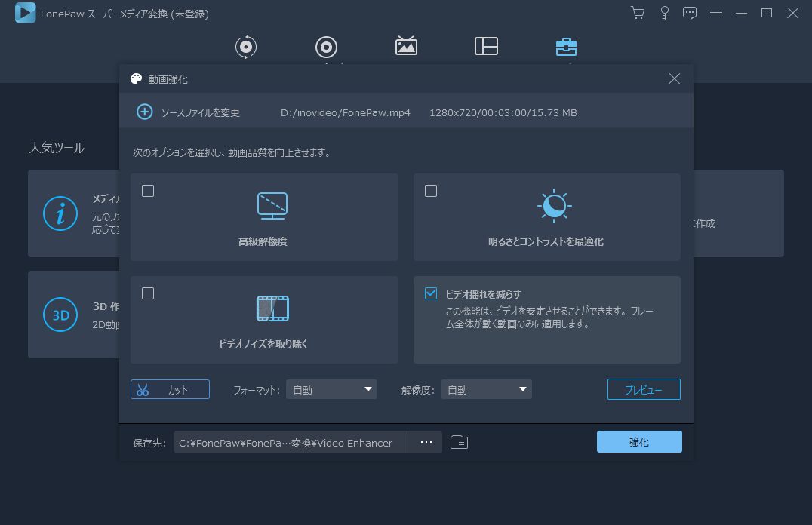812x525 pixels.
Task: Click the browse ellipsis button
Action: coord(426,442)
